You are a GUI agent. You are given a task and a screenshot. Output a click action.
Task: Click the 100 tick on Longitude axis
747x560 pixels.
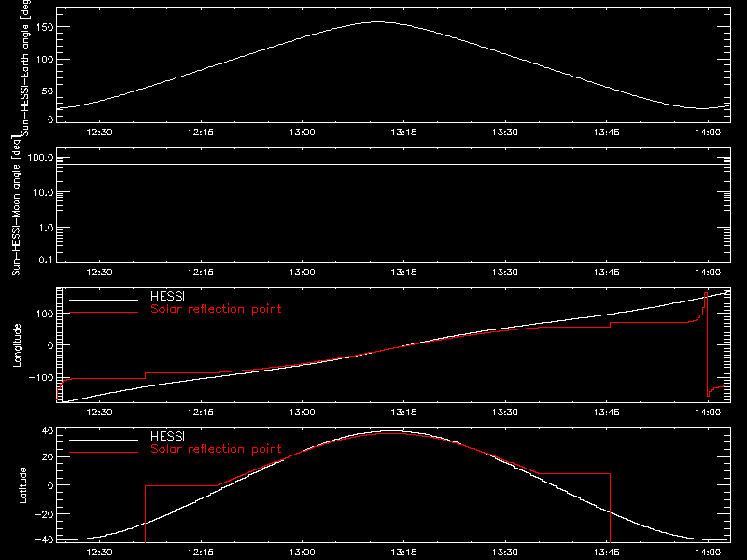point(45,314)
